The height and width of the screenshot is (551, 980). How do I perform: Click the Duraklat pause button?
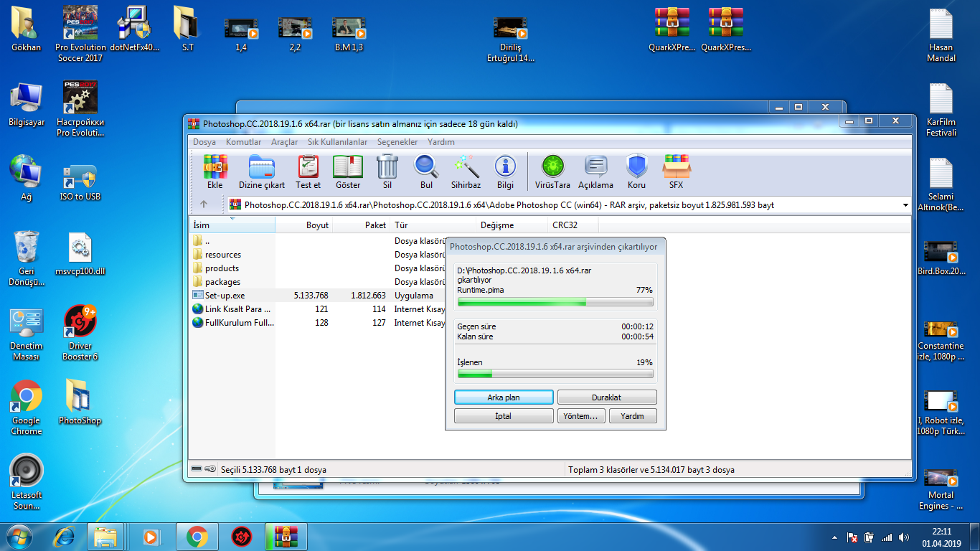click(x=607, y=397)
